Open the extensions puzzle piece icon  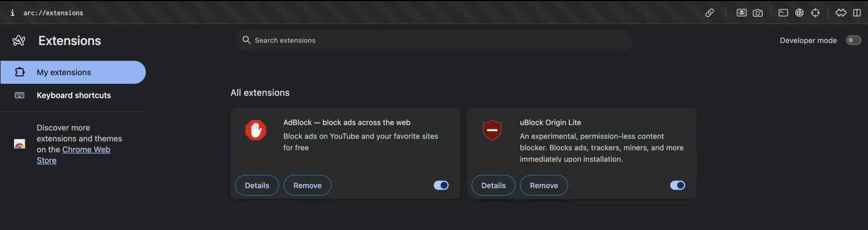841,13
